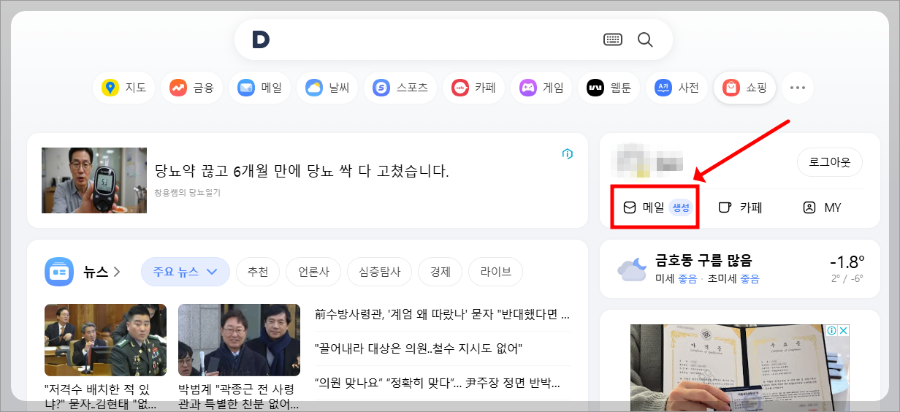Open 카페 shortcut in service bar
The width and height of the screenshot is (900, 412).
pos(474,88)
